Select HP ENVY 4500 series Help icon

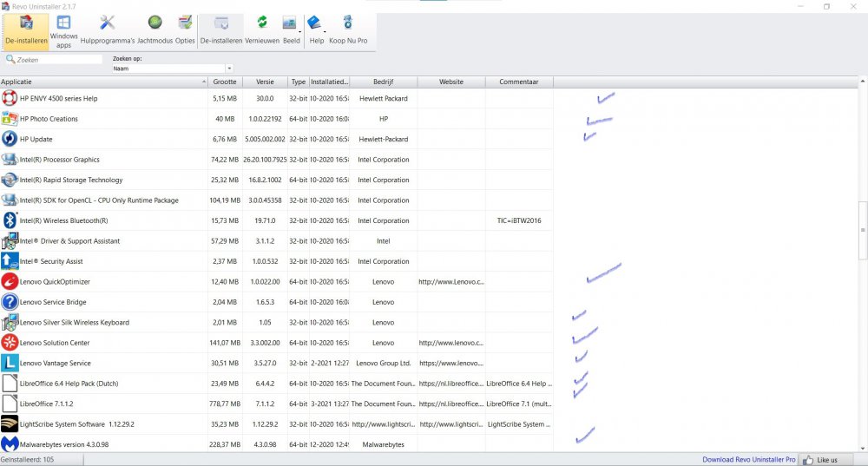[x=10, y=99]
